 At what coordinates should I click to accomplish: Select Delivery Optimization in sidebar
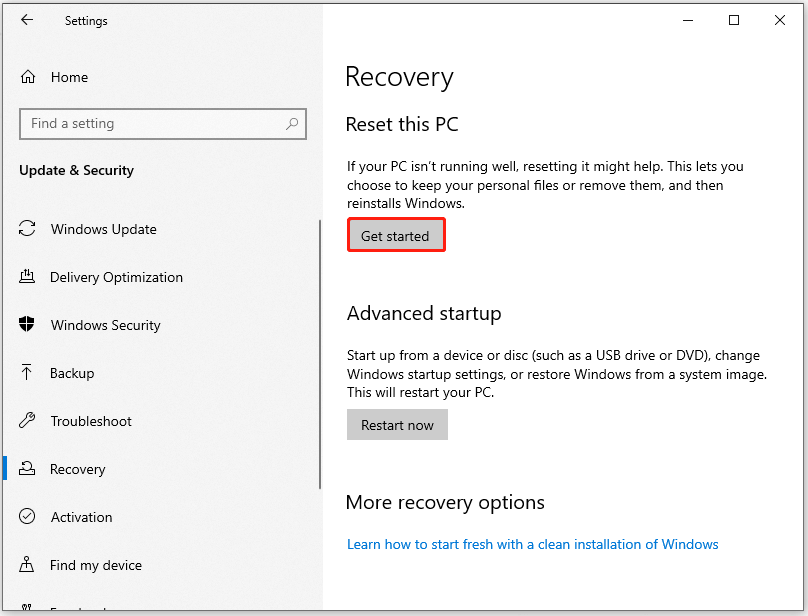[116, 277]
